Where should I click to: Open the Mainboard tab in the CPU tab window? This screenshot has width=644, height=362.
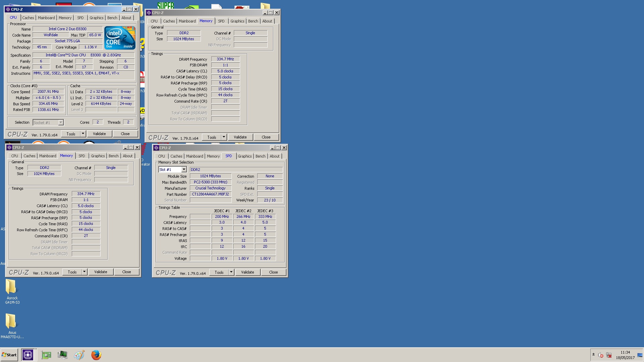click(x=46, y=18)
